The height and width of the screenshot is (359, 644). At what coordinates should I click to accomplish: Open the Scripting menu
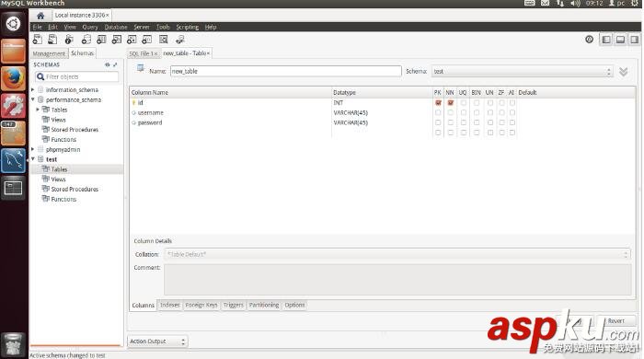(188, 27)
